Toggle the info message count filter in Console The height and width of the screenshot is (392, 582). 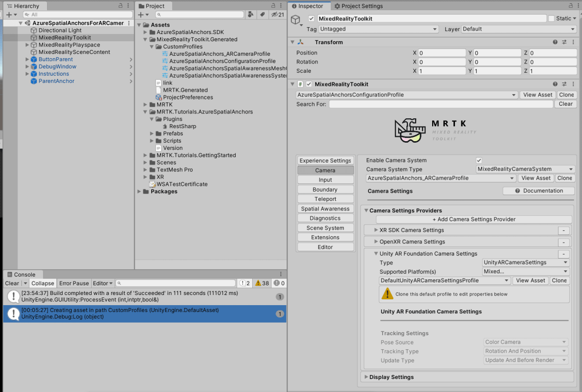pos(244,283)
